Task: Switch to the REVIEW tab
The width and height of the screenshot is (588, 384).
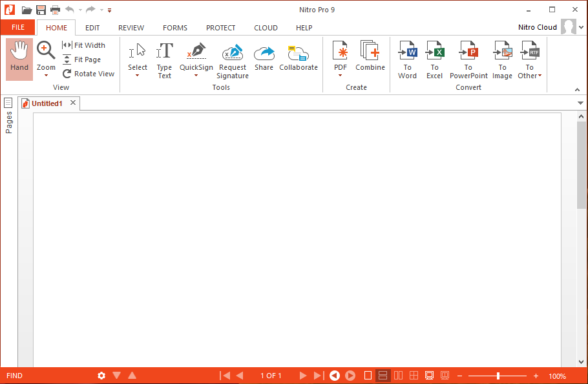Action: tap(131, 28)
